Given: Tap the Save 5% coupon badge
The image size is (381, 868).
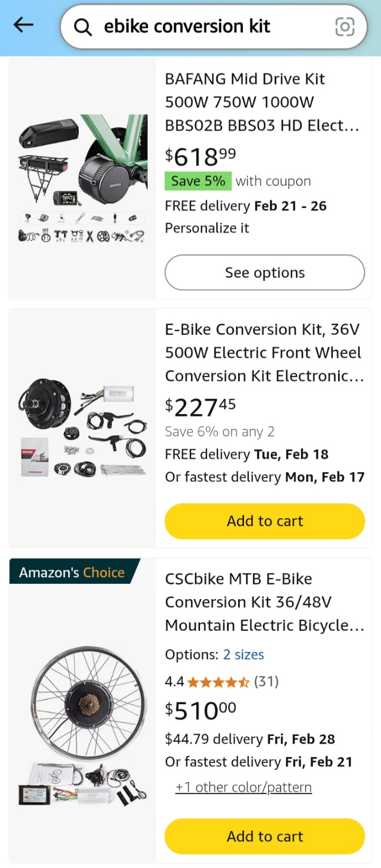Looking at the screenshot, I should 198,181.
